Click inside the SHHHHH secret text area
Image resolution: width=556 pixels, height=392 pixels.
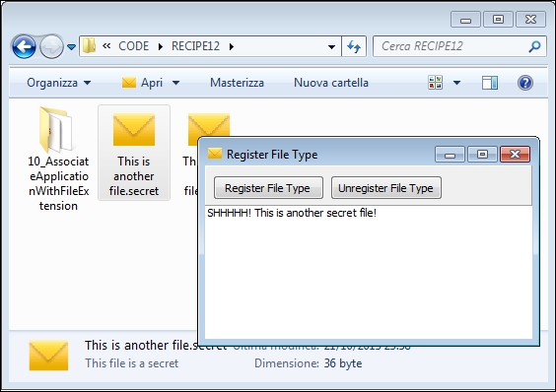369,272
